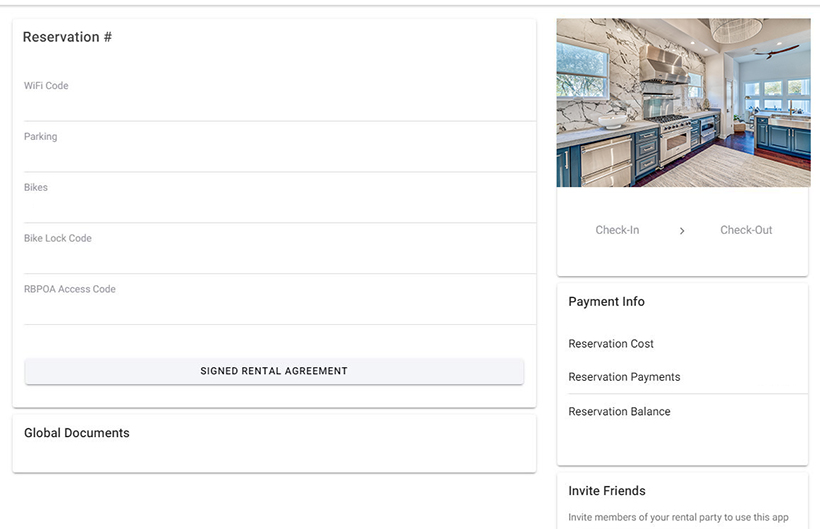Click the arrow between Check-In and Check-Out
Viewport: 820px width, 529px height.
[682, 231]
